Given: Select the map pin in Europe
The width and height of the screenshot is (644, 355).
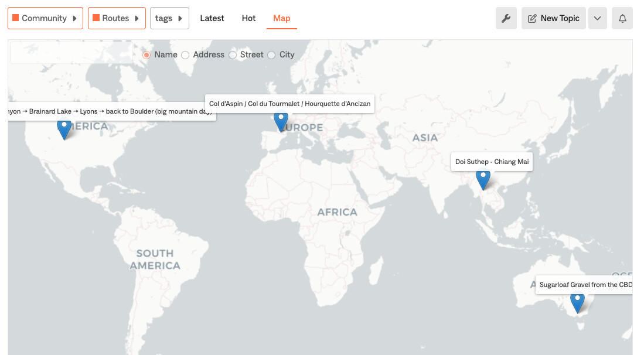Looking at the screenshot, I should [x=281, y=121].
